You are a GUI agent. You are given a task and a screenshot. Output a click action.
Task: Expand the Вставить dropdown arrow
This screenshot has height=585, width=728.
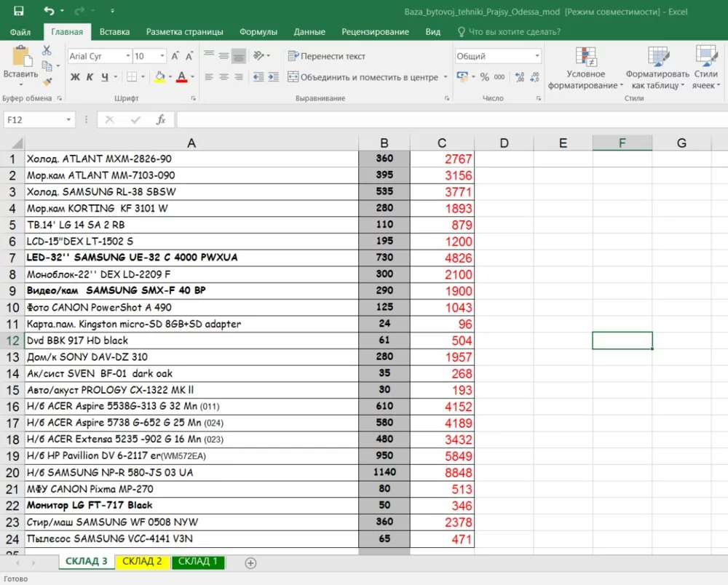(21, 85)
